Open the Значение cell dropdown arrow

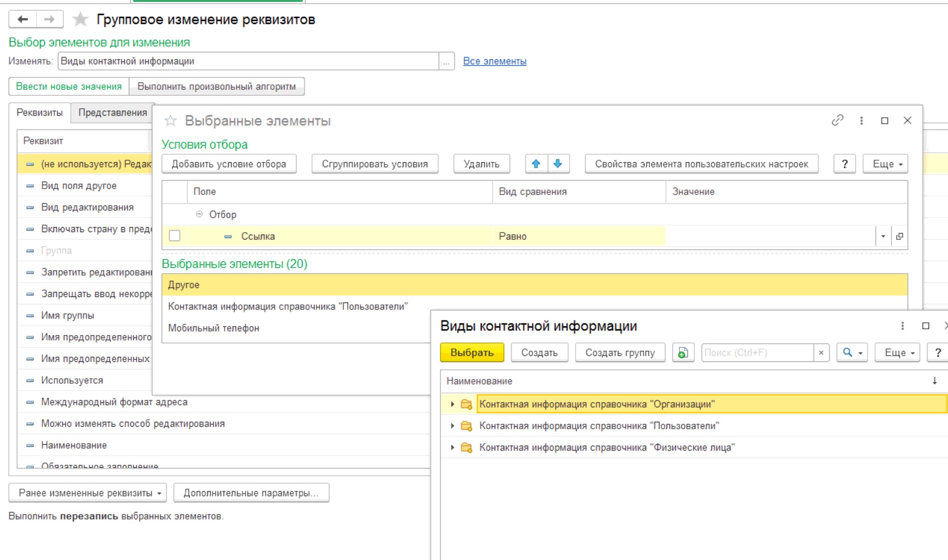click(883, 236)
